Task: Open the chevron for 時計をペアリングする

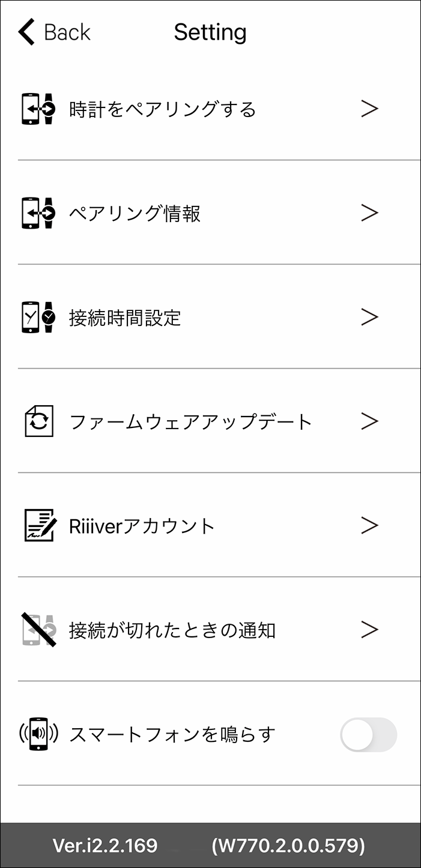Action: point(369,109)
